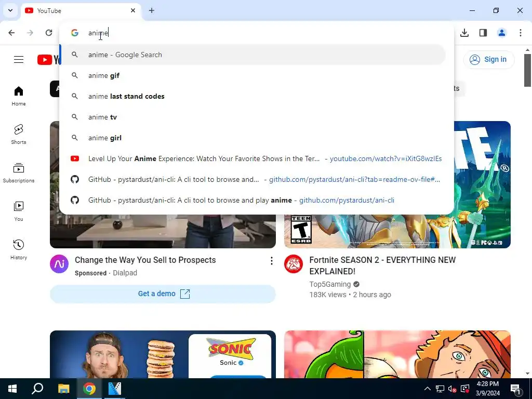Open File Explorer from taskbar

(63, 389)
